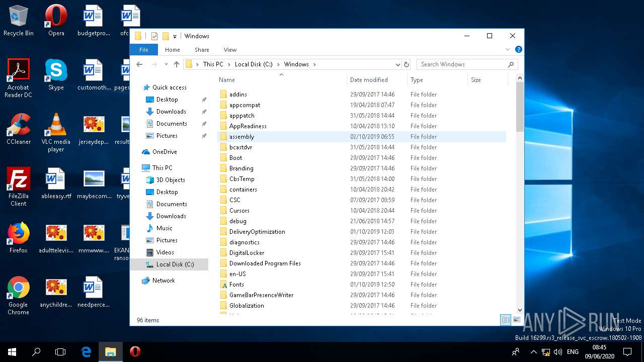Switch to the Share ribbon tab
Viewport: 644px width, 362px height.
coord(202,50)
